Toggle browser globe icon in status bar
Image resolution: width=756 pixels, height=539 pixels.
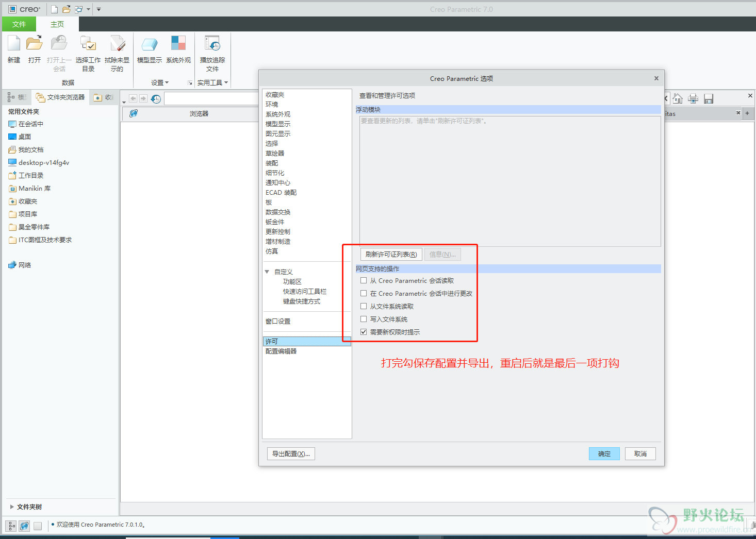24,526
